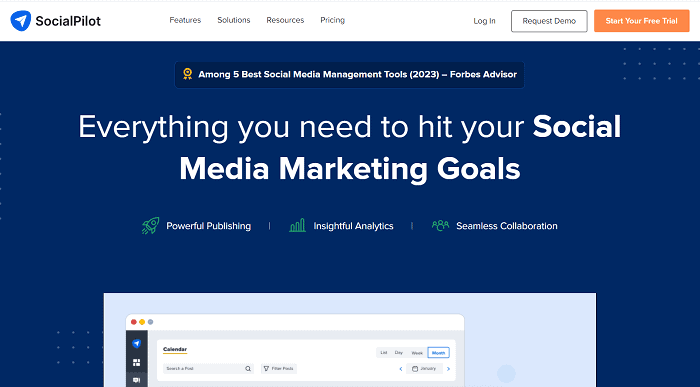This screenshot has width=700, height=387.
Task: Click the people icon for Seamless Collaboration
Action: tap(440, 225)
